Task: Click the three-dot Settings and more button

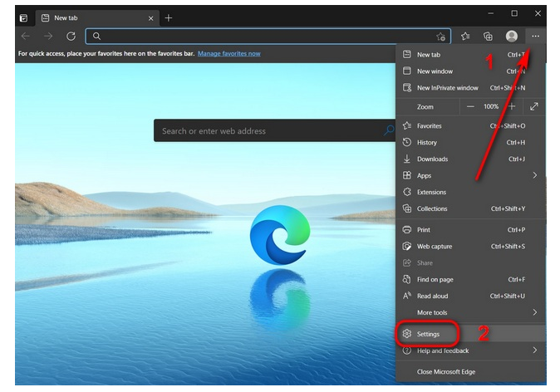Action: pos(536,37)
